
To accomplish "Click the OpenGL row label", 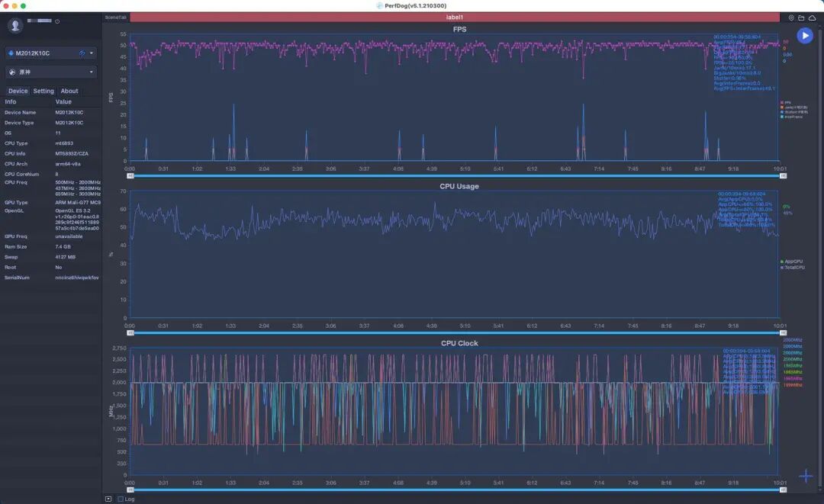I will click(x=14, y=211).
